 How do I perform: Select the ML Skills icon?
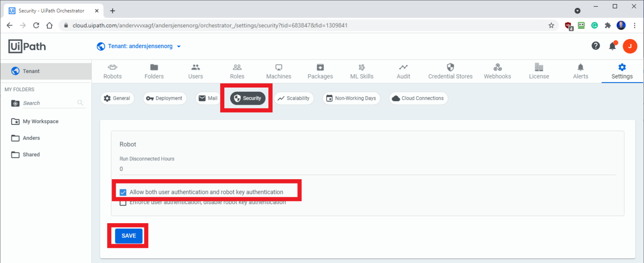(x=361, y=71)
